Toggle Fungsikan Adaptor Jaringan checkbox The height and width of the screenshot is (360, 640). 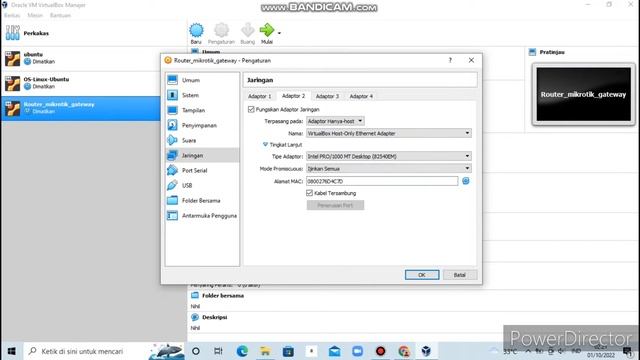[x=251, y=109]
